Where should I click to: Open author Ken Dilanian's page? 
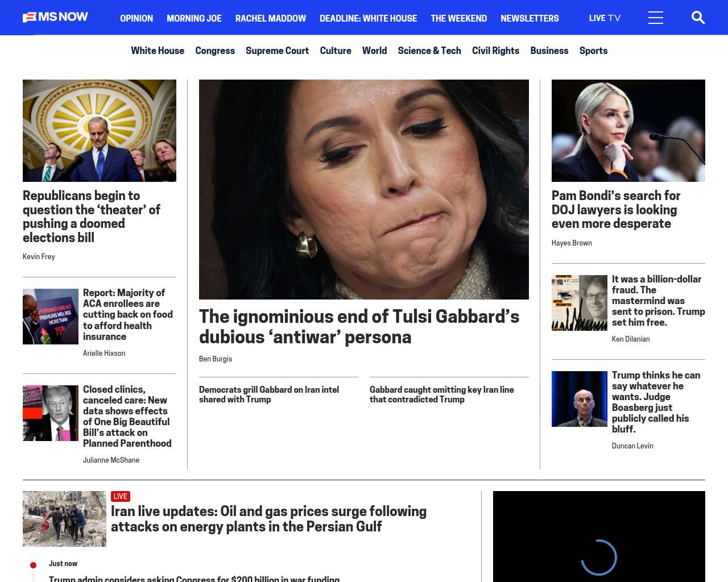click(631, 339)
